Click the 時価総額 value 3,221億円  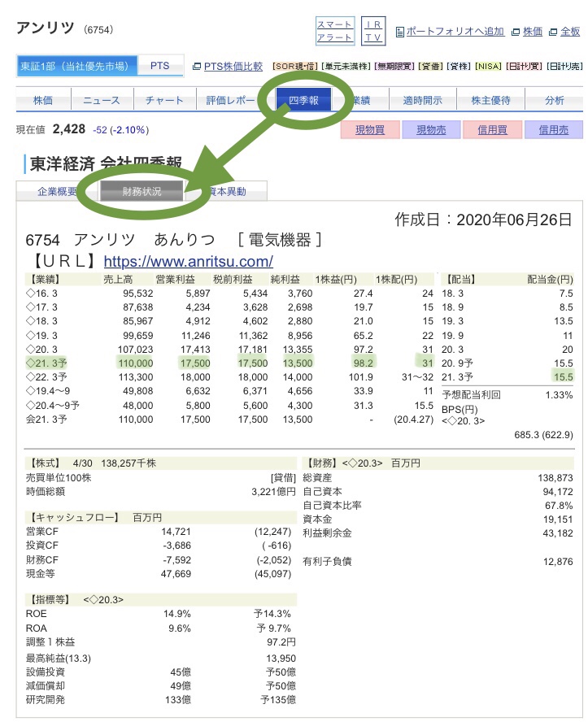[x=273, y=492]
